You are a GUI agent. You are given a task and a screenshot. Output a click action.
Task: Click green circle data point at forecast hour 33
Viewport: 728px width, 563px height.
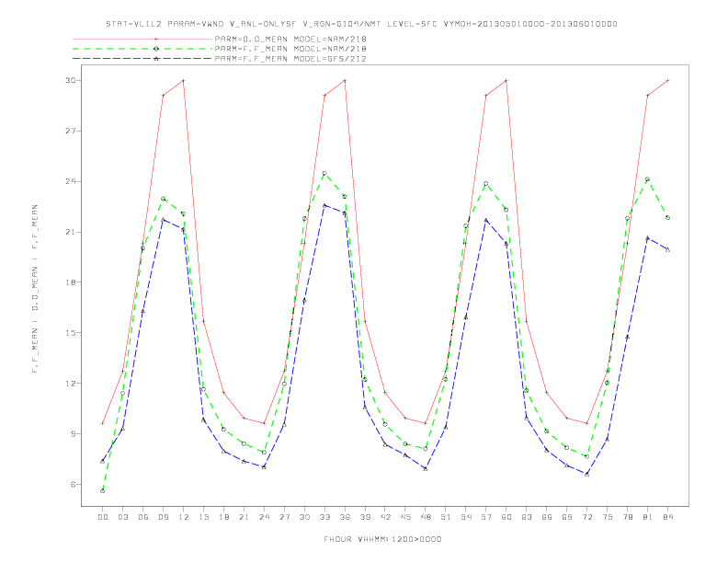click(324, 173)
